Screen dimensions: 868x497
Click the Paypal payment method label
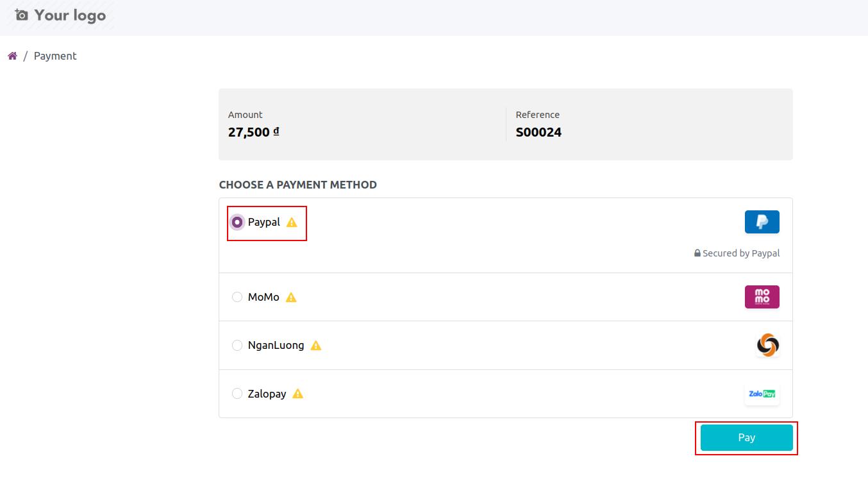tap(264, 222)
